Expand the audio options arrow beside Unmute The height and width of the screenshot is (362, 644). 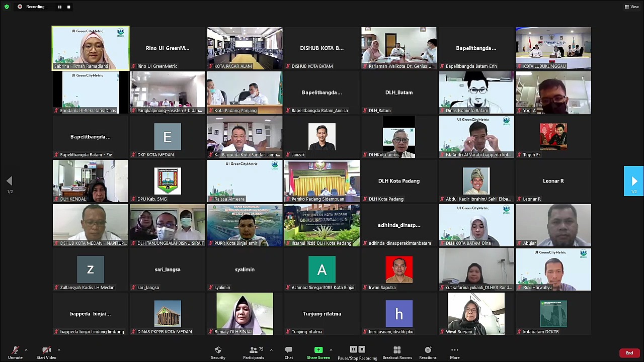(26, 350)
